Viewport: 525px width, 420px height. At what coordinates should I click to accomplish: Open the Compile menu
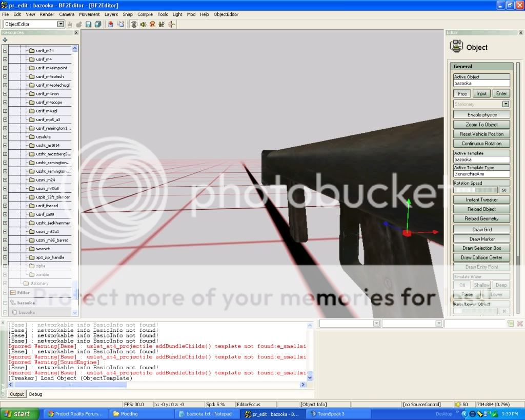145,14
